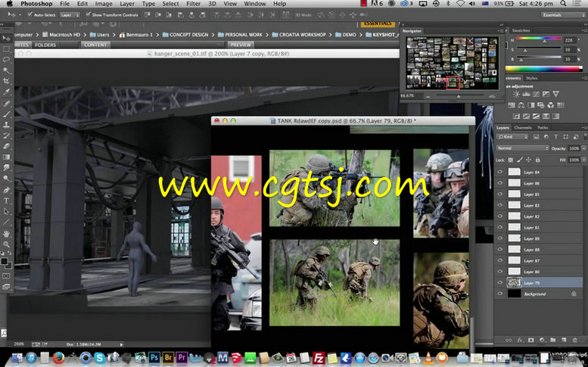Open the Normal blend mode dropdown
This screenshot has height=367, width=588.
(x=522, y=148)
